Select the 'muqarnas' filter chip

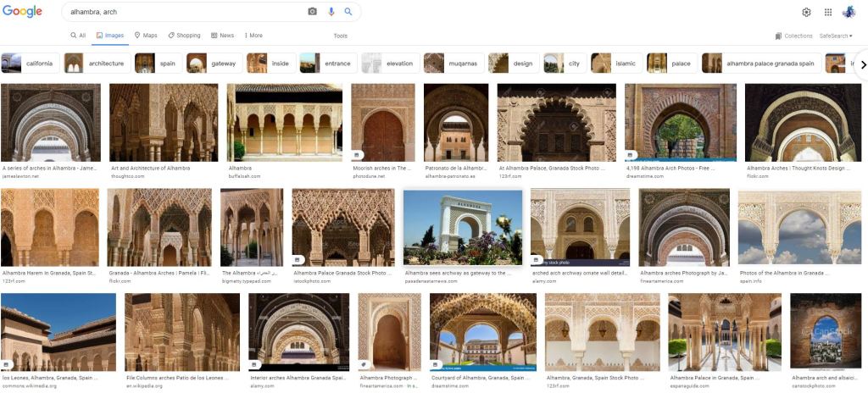[x=453, y=64]
